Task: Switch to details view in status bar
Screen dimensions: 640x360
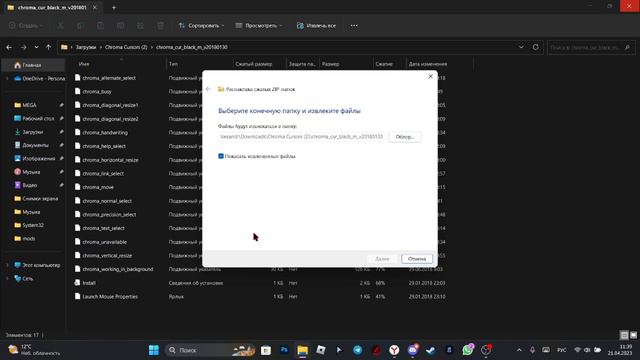Action: (624, 335)
